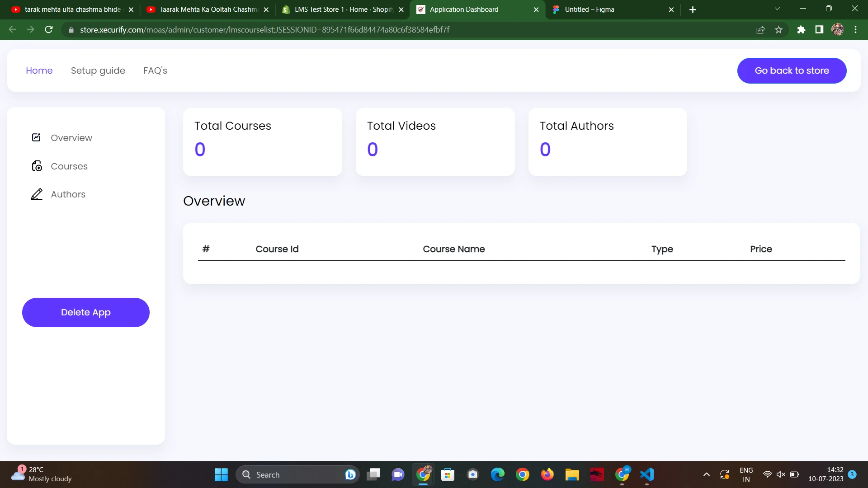Click the # column header
This screenshot has height=488, width=868.
coord(206,249)
